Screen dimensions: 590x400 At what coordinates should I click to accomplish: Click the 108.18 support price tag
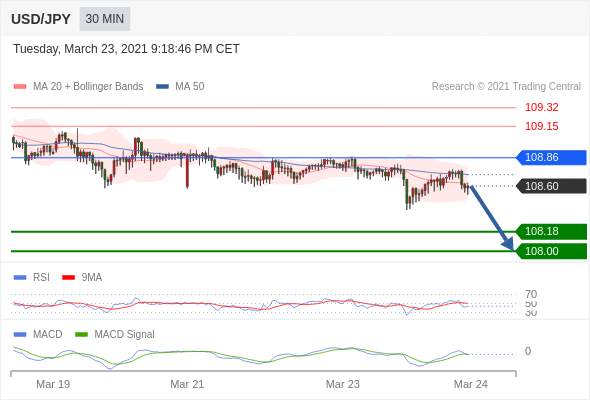click(551, 231)
